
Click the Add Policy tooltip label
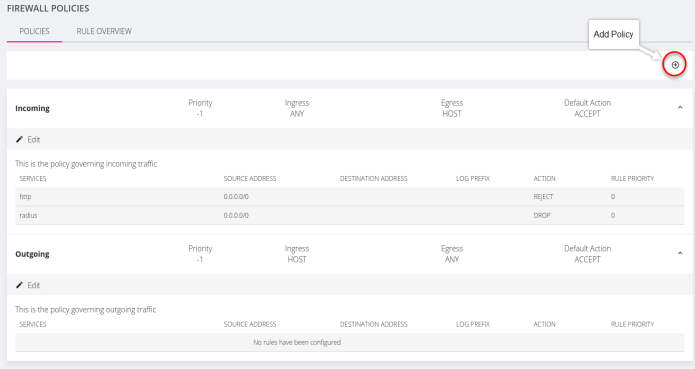(x=613, y=34)
